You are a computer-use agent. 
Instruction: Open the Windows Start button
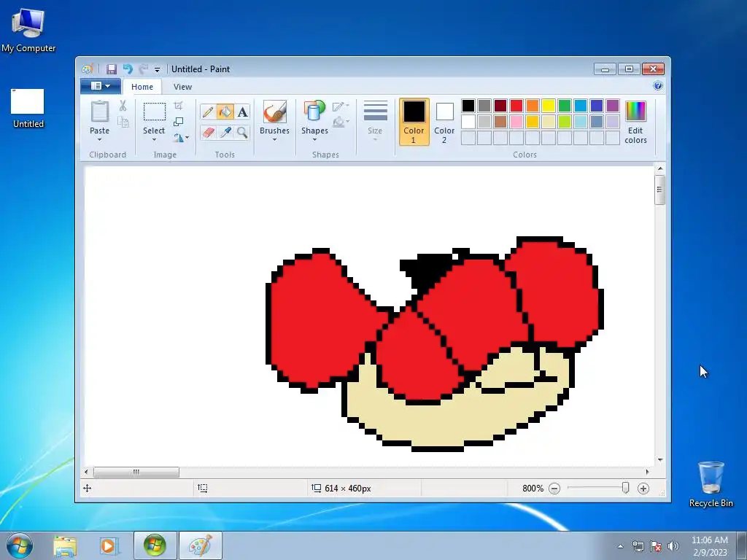click(x=19, y=545)
